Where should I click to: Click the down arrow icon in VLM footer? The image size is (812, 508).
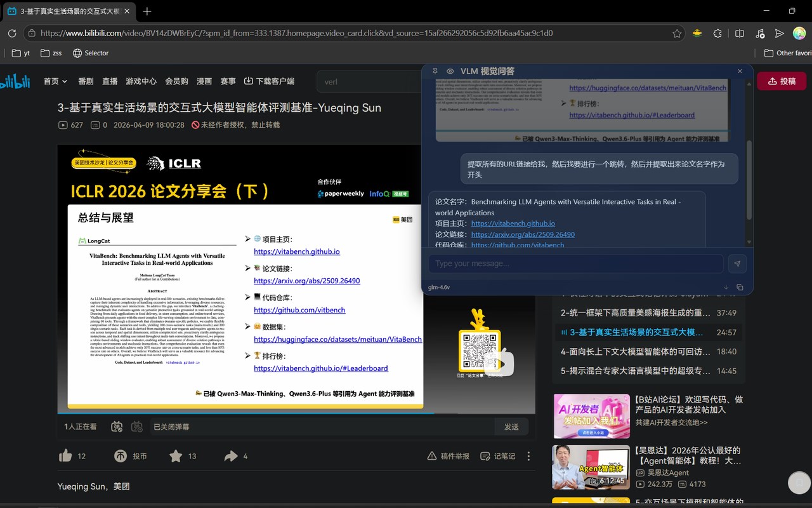coord(726,287)
